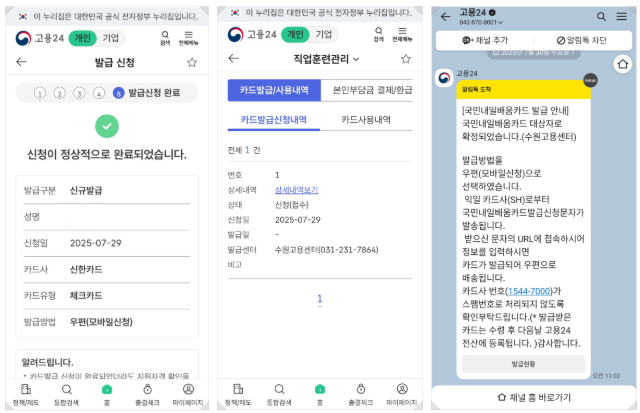Switch to 본인부담금 결제/환급 tab
This screenshot has width=640, height=413.
[x=367, y=90]
